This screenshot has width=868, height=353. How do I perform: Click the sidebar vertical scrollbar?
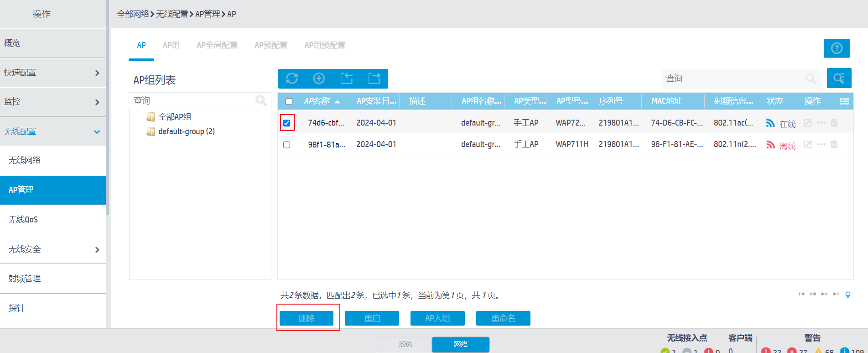click(108, 107)
